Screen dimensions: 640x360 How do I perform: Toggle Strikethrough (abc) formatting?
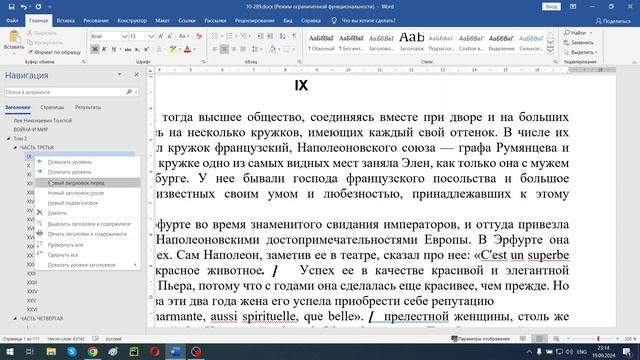(128, 49)
